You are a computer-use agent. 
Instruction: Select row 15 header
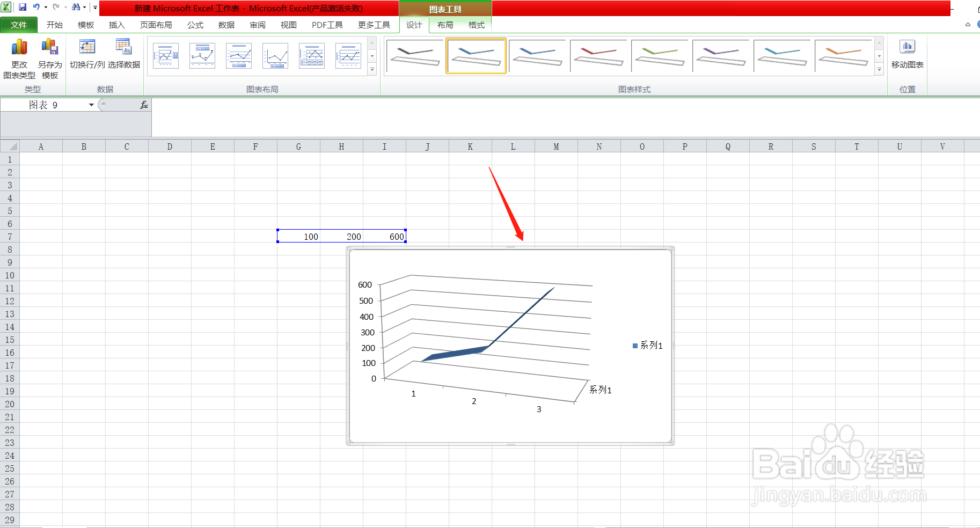pos(10,340)
